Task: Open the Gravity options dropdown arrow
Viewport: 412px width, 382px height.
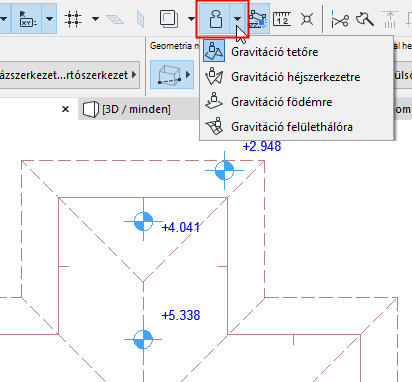Action: pos(237,19)
